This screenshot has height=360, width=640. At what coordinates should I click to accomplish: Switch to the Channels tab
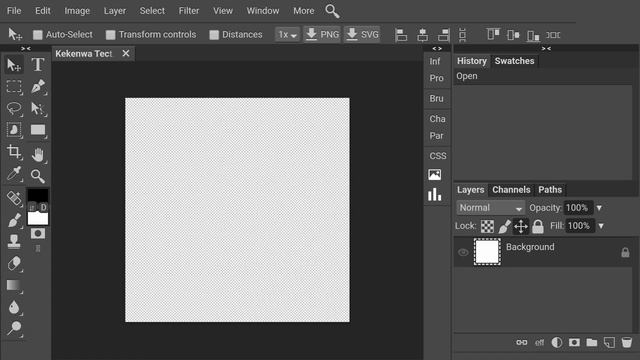511,190
